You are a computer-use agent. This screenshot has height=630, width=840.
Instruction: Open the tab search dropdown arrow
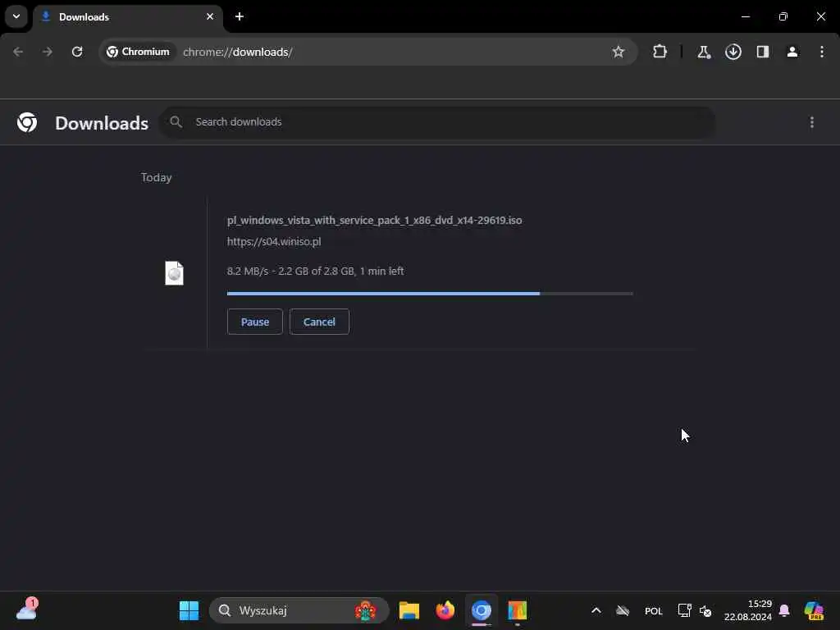point(16,16)
